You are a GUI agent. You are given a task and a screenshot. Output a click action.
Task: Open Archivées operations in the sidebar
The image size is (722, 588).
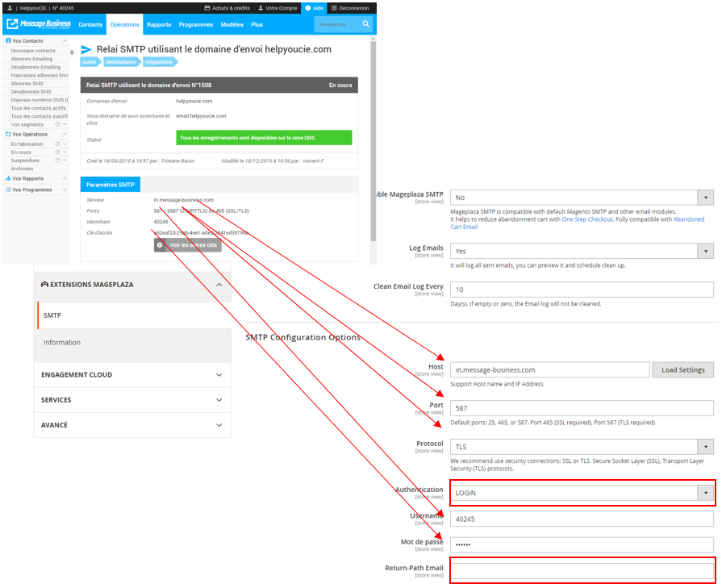(22, 169)
